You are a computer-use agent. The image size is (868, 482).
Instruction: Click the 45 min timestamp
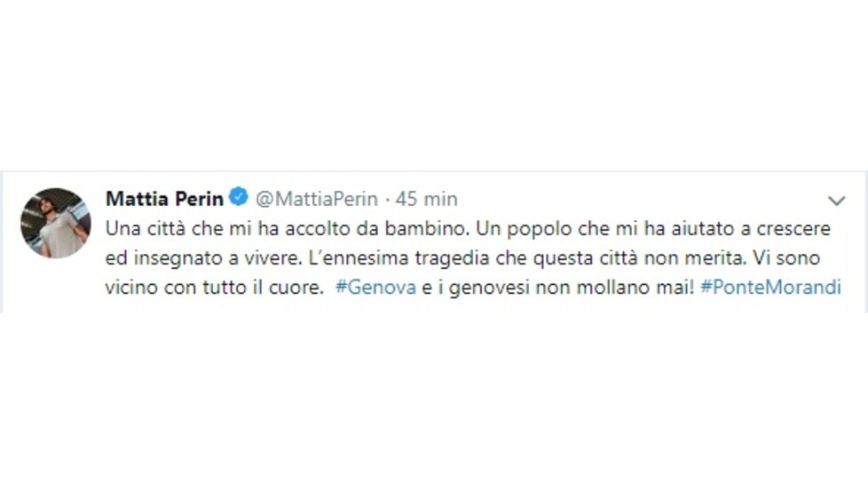point(426,199)
